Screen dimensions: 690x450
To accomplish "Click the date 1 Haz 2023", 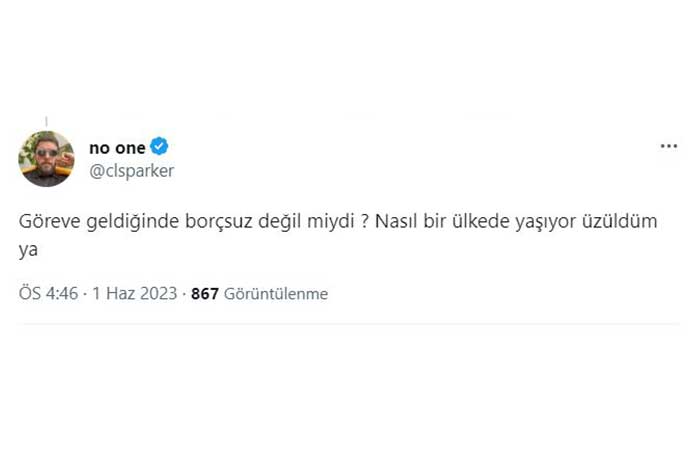I will point(134,294).
